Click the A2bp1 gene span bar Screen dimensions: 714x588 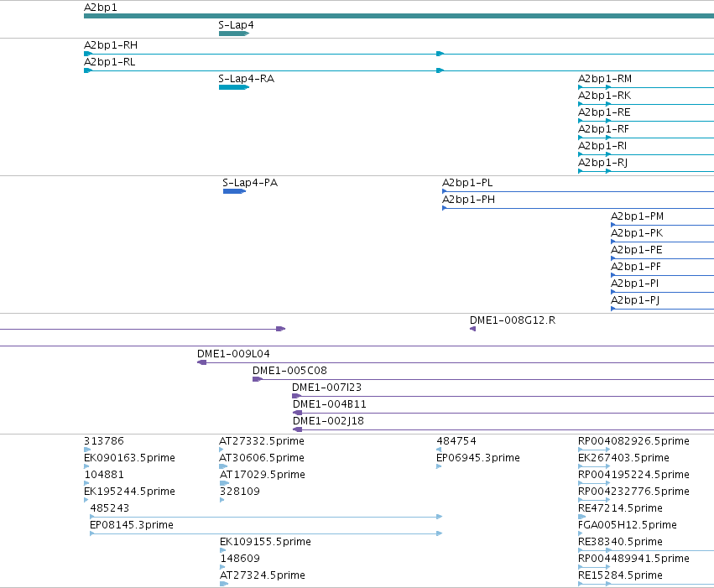[399, 16]
